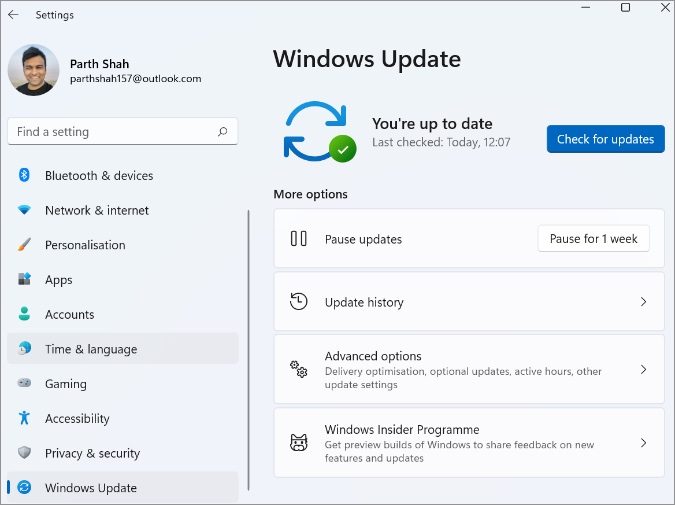675x505 pixels.
Task: Click the parthshah157@outlook.com email text
Action: (136, 79)
